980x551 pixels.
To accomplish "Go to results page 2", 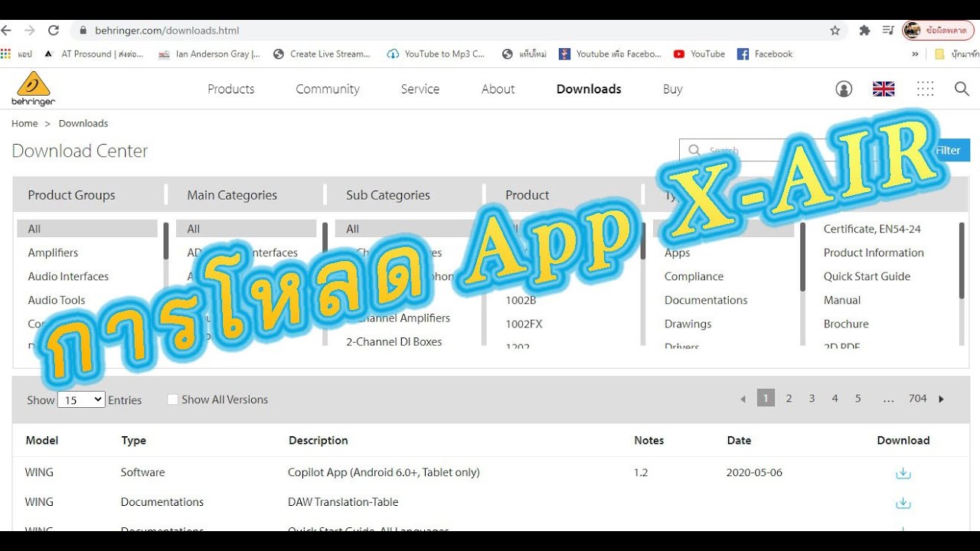I will pyautogui.click(x=789, y=398).
